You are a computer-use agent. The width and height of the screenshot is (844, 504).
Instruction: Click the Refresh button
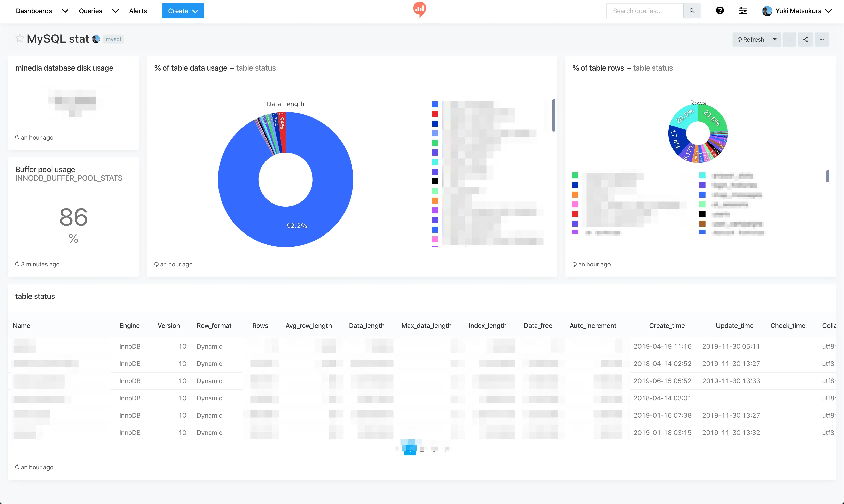[751, 39]
